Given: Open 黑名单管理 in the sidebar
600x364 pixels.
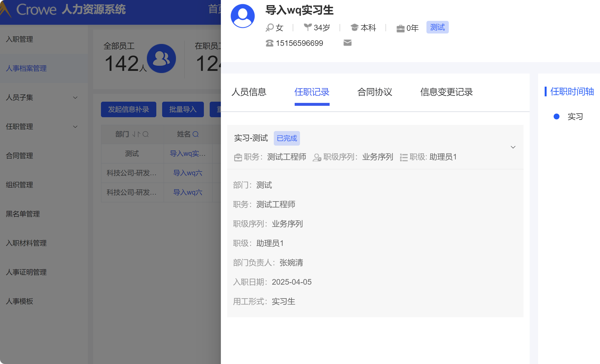Looking at the screenshot, I should click(x=23, y=214).
